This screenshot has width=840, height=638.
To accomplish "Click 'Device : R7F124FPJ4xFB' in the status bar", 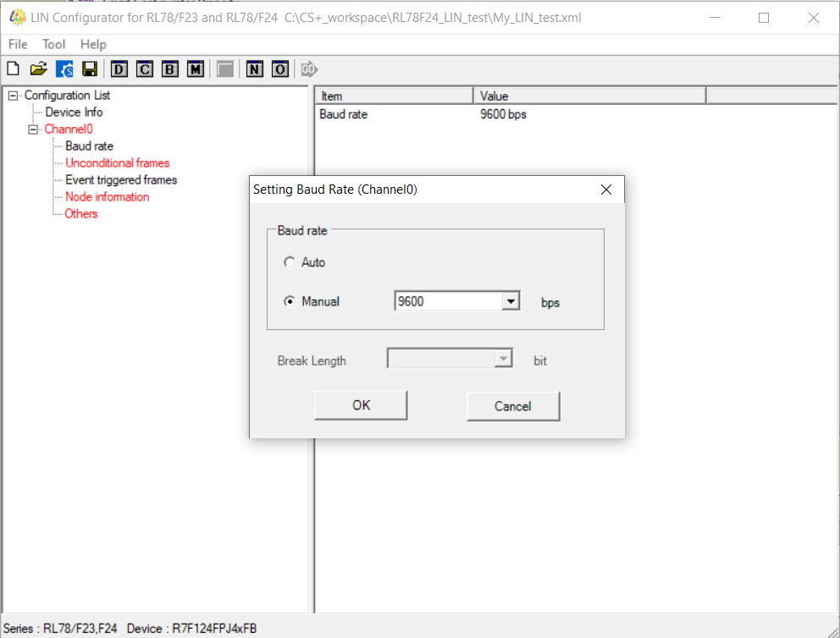I will pos(191,629).
